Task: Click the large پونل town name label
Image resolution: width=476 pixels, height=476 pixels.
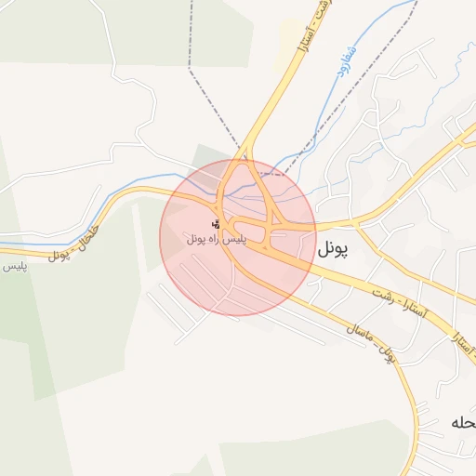Action: [x=333, y=249]
